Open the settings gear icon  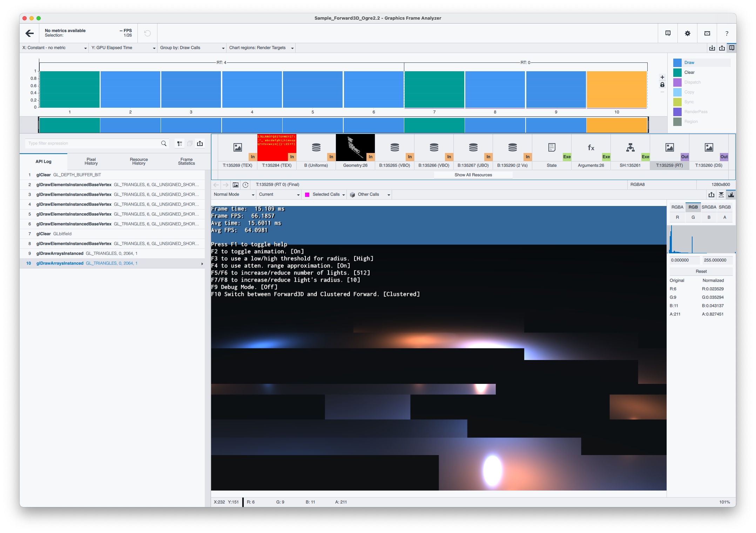tap(688, 33)
